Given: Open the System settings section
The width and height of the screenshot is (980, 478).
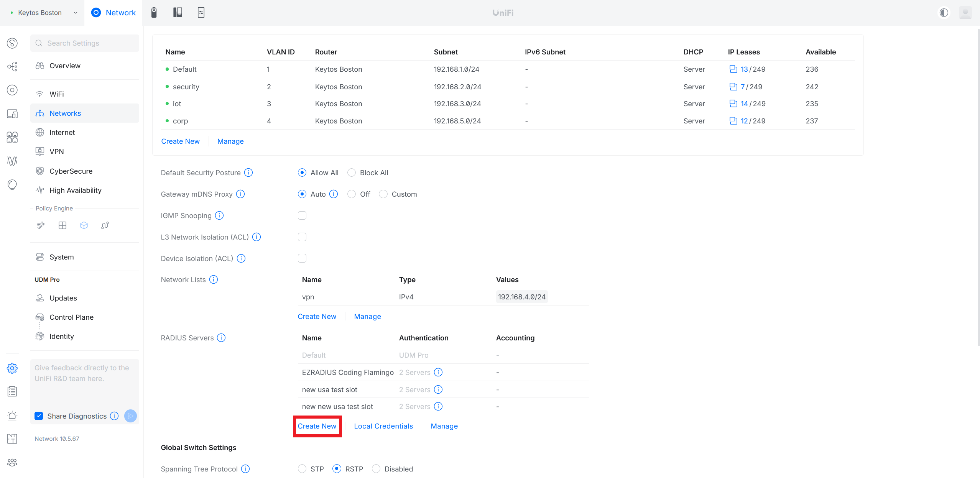Looking at the screenshot, I should coord(85,257).
